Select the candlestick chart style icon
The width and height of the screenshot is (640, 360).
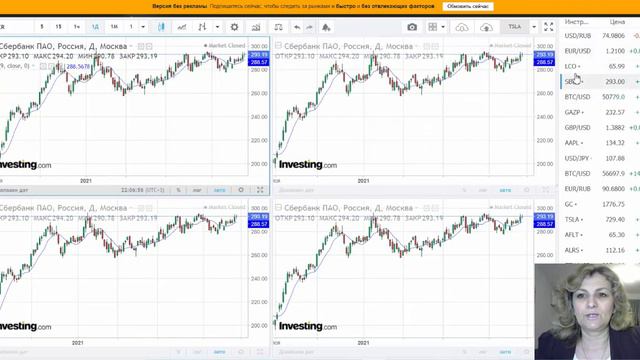click(161, 27)
